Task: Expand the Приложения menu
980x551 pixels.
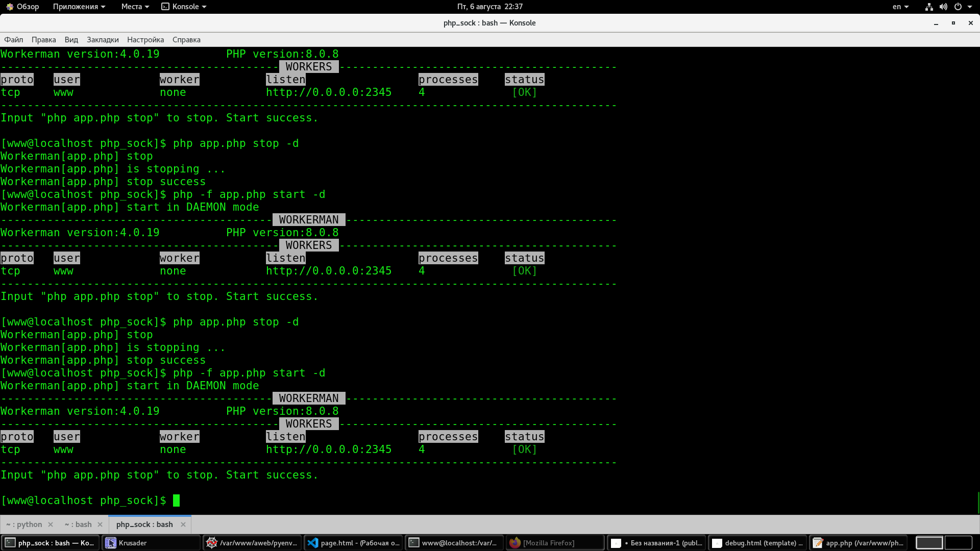Action: click(x=79, y=7)
